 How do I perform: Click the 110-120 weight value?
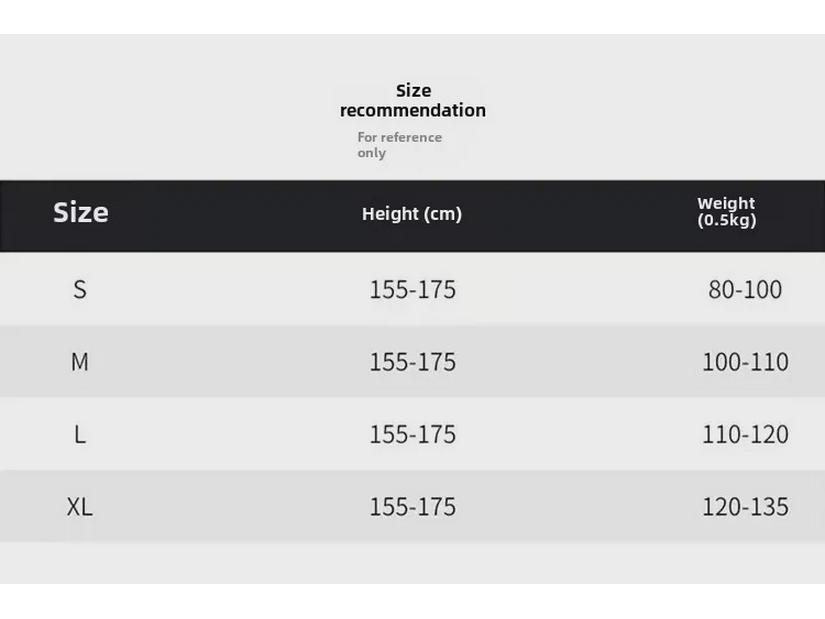[745, 434]
